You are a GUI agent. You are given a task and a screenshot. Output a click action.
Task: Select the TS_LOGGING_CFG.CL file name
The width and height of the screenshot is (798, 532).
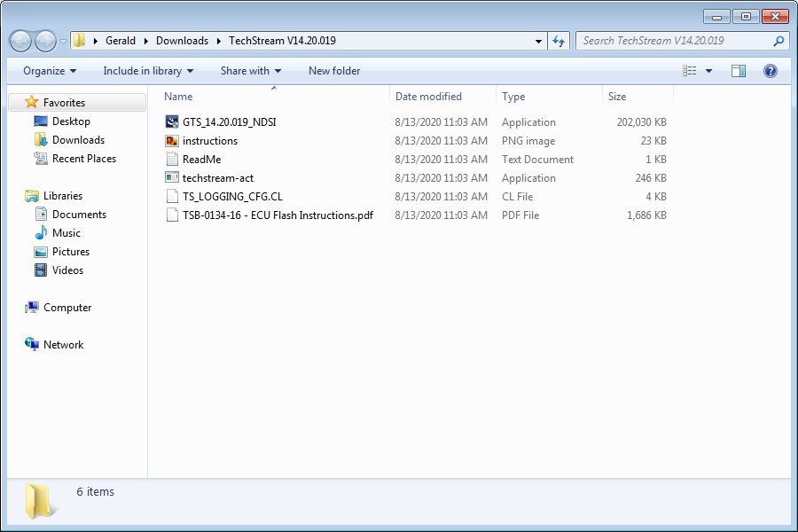point(232,197)
